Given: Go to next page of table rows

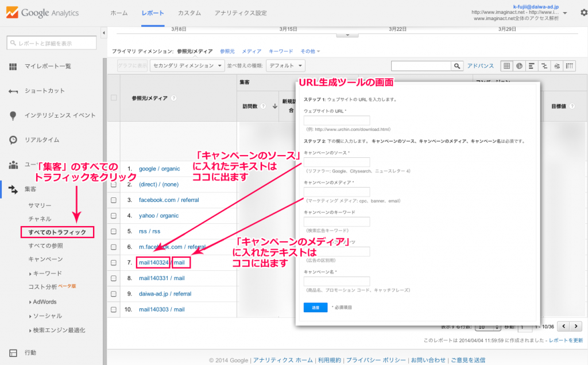Looking at the screenshot, I should click(x=576, y=327).
